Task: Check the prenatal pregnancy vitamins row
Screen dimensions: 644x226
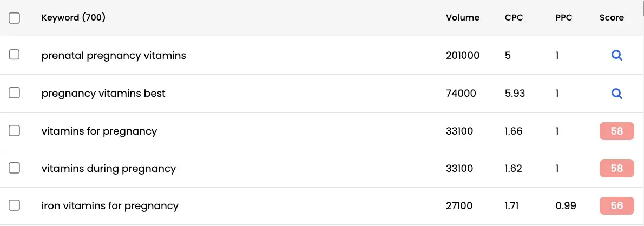Action: point(15,55)
